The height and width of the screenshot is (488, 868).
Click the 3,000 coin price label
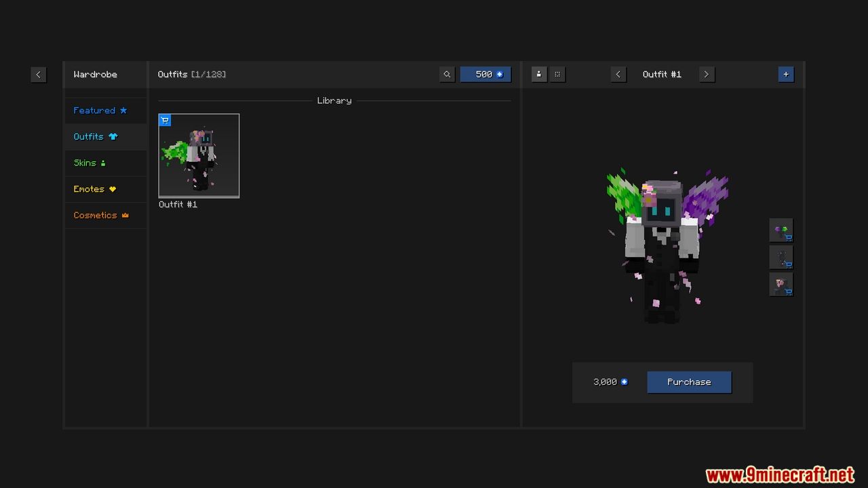click(610, 382)
